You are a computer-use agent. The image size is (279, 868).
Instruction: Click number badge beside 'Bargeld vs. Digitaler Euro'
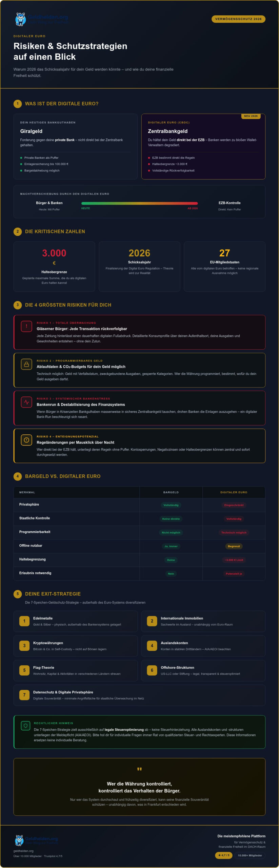coord(18,476)
